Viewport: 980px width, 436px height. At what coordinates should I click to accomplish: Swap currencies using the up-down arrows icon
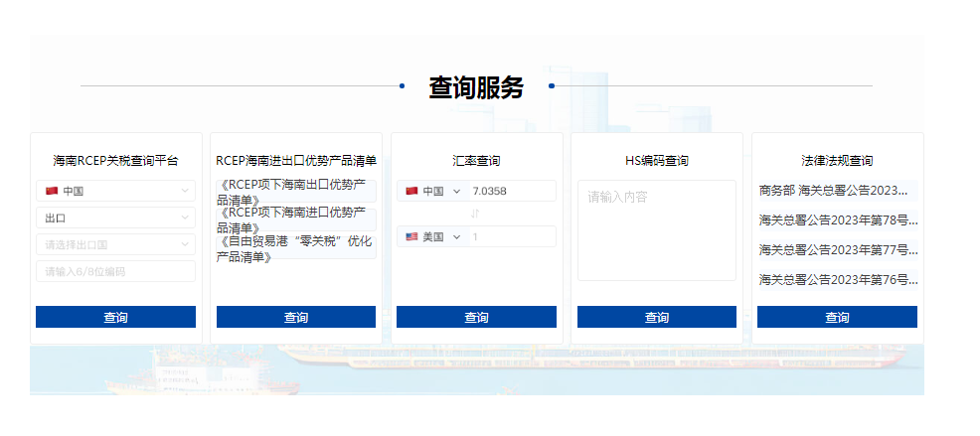click(475, 214)
